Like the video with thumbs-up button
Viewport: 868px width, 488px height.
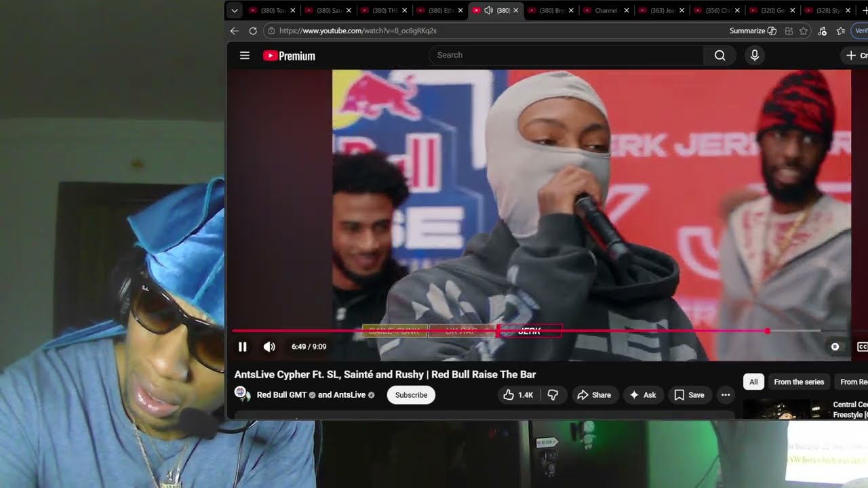pyautogui.click(x=518, y=395)
